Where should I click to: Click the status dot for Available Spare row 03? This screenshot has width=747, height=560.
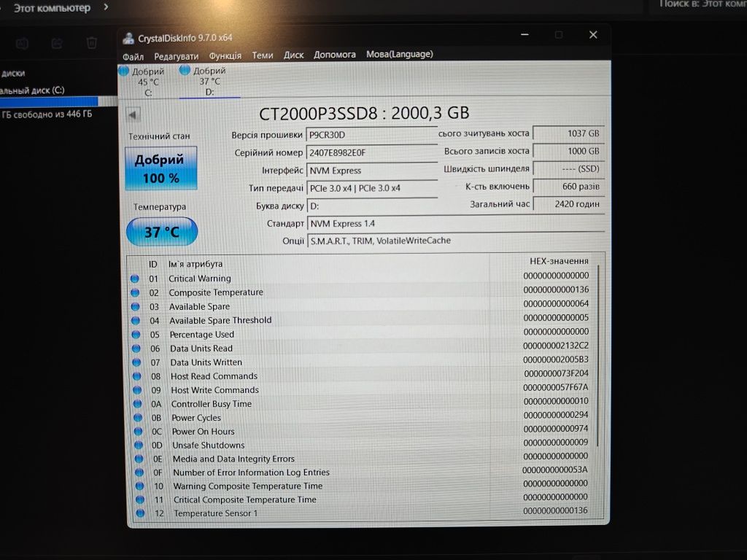click(135, 307)
